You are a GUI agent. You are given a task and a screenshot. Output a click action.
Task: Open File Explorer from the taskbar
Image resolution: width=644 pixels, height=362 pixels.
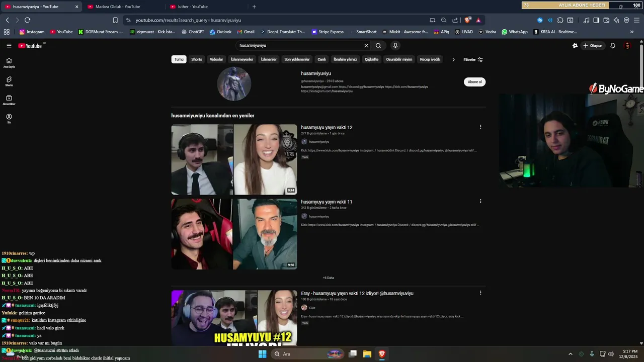(367, 354)
